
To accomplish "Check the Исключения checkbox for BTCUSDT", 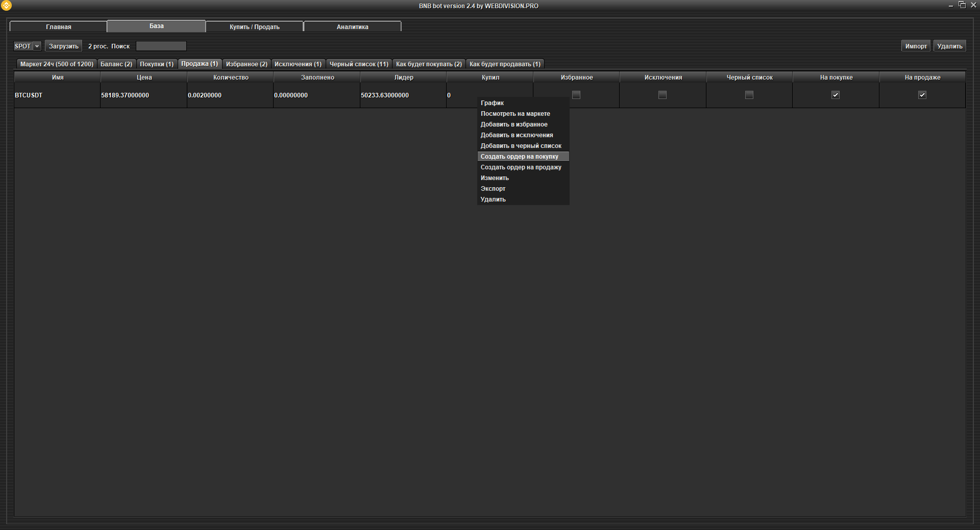I will (663, 95).
